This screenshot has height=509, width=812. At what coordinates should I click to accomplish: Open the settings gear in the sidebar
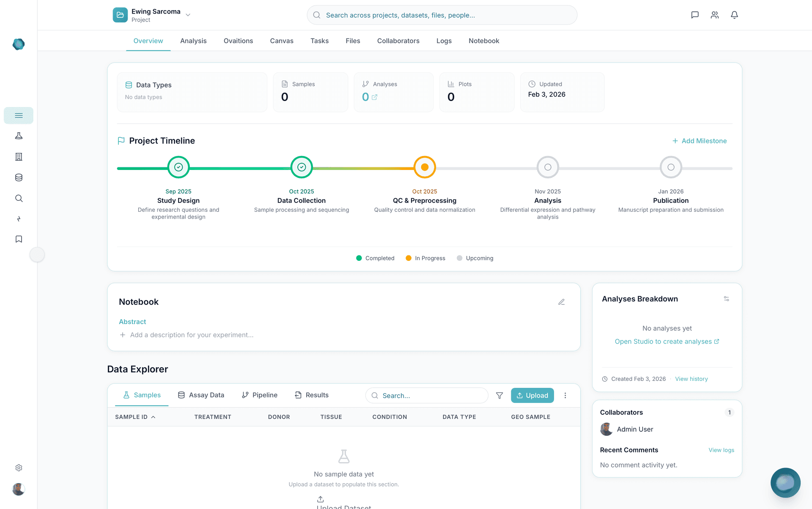tap(19, 468)
